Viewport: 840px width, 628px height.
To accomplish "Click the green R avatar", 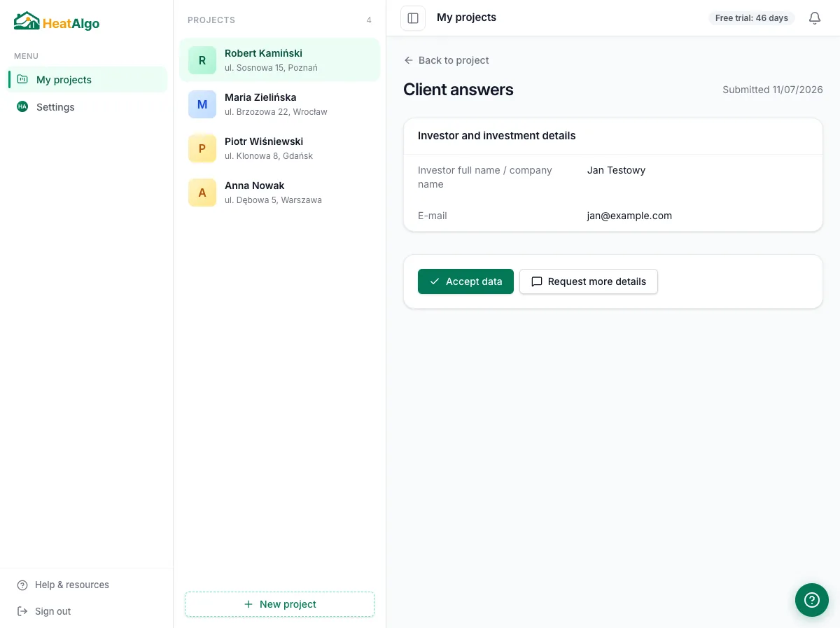I will point(202,60).
